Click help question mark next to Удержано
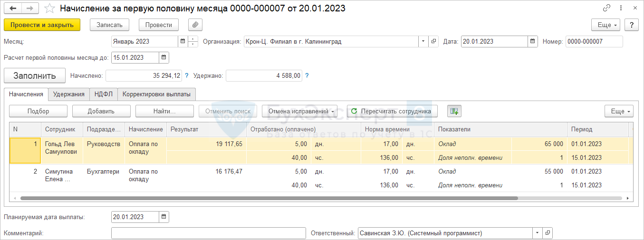Image resolution: width=644 pixels, height=240 pixels. 307,75
